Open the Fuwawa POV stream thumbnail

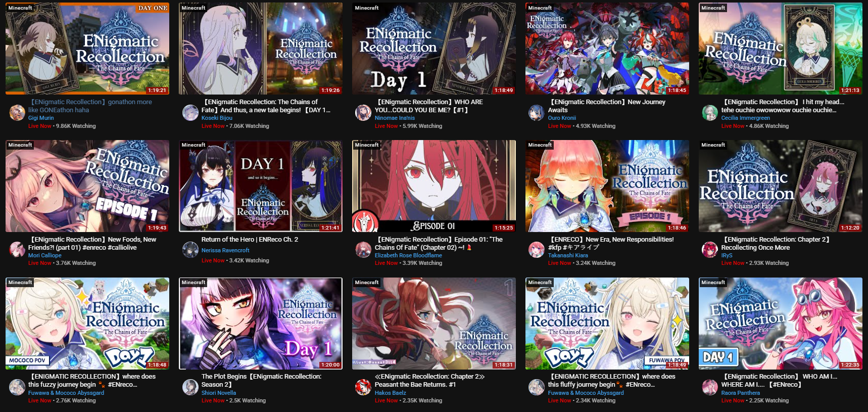tap(607, 324)
